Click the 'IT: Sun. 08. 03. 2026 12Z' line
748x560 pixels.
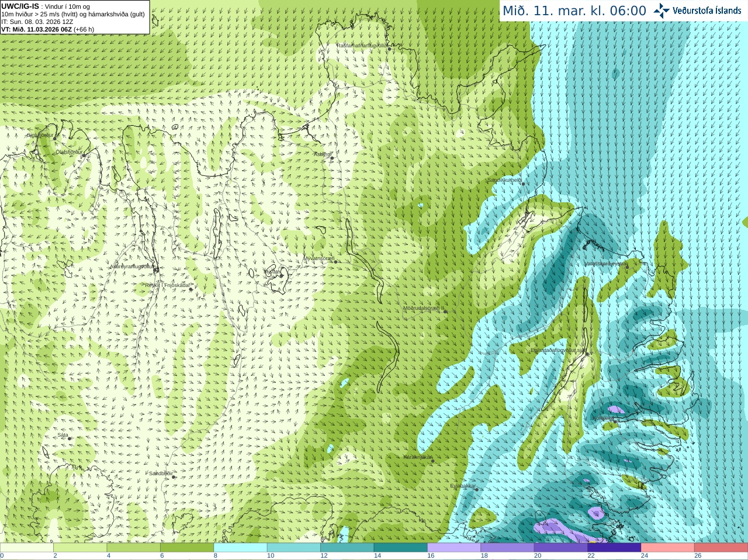click(37, 22)
